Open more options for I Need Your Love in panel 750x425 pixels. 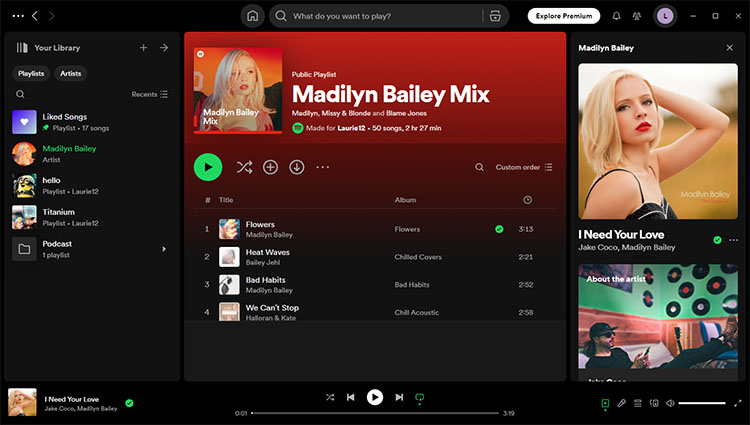coord(734,240)
